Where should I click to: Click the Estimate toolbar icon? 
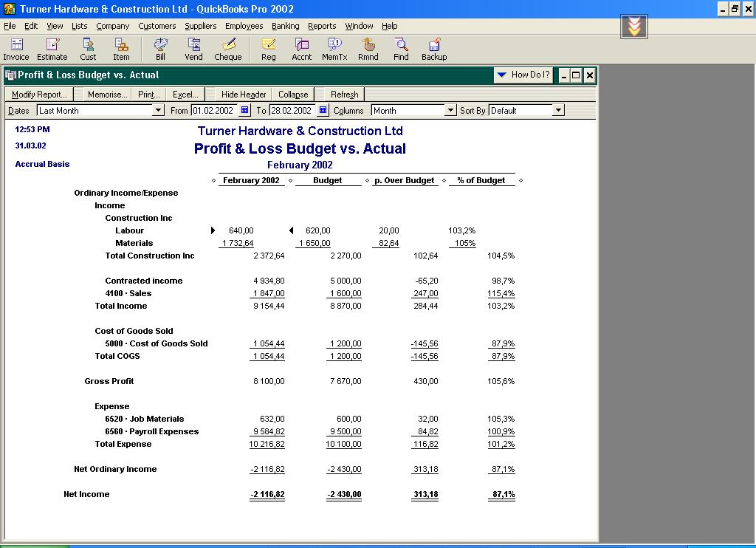coord(52,49)
